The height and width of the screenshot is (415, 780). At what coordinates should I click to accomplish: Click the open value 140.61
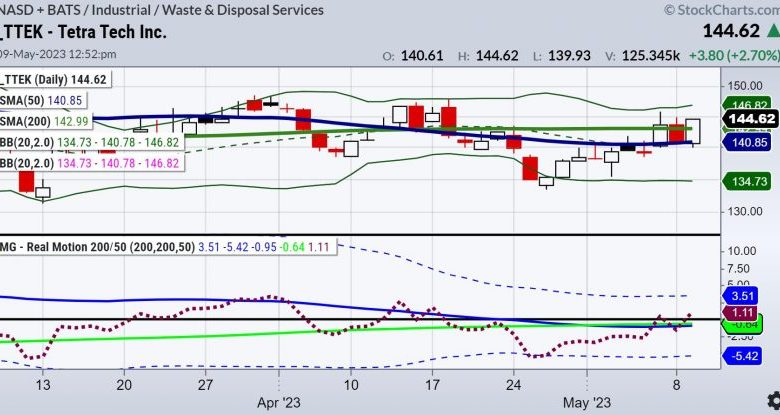[x=422, y=55]
